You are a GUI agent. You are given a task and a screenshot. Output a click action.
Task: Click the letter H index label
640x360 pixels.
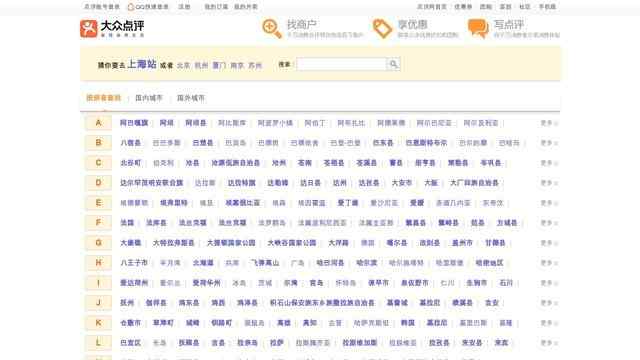(x=98, y=263)
